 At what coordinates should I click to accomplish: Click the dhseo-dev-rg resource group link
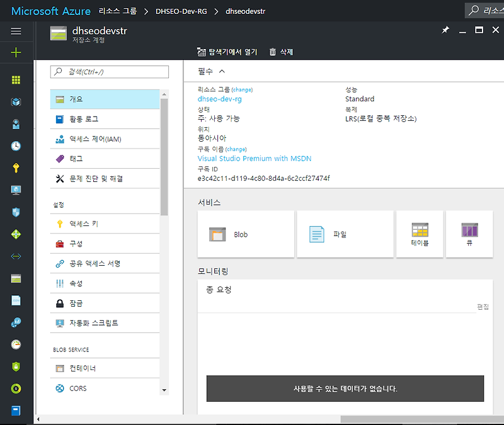click(219, 99)
